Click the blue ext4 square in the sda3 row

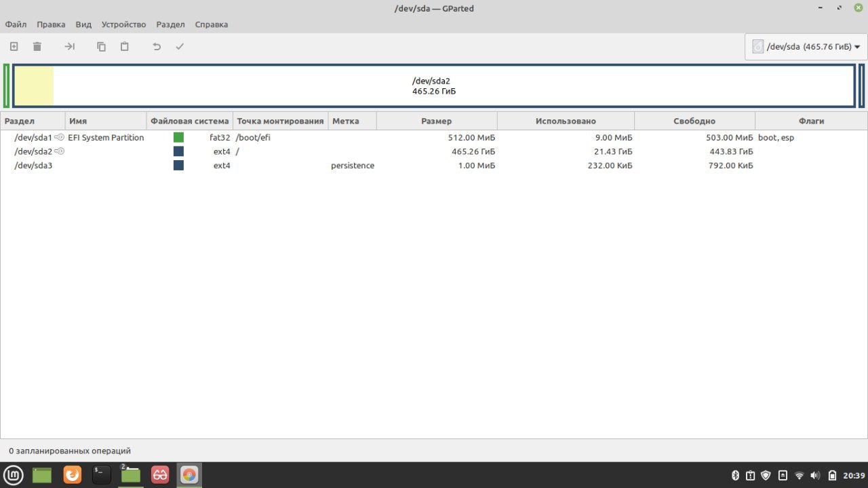(178, 165)
